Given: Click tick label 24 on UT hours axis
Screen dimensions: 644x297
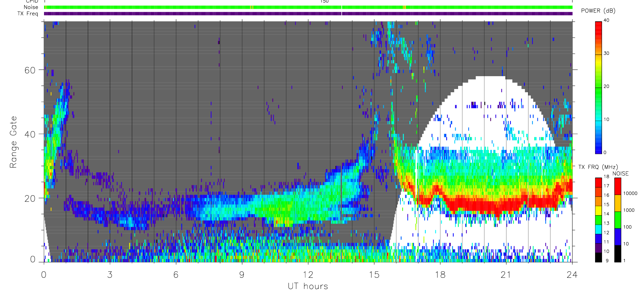Looking at the screenshot, I should (572, 275).
